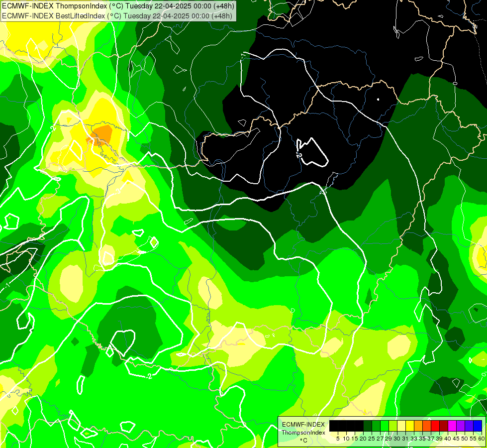Screen dimensions: 487x448
Task: Select the lime 29-30 legend swatch
Action: (393, 426)
